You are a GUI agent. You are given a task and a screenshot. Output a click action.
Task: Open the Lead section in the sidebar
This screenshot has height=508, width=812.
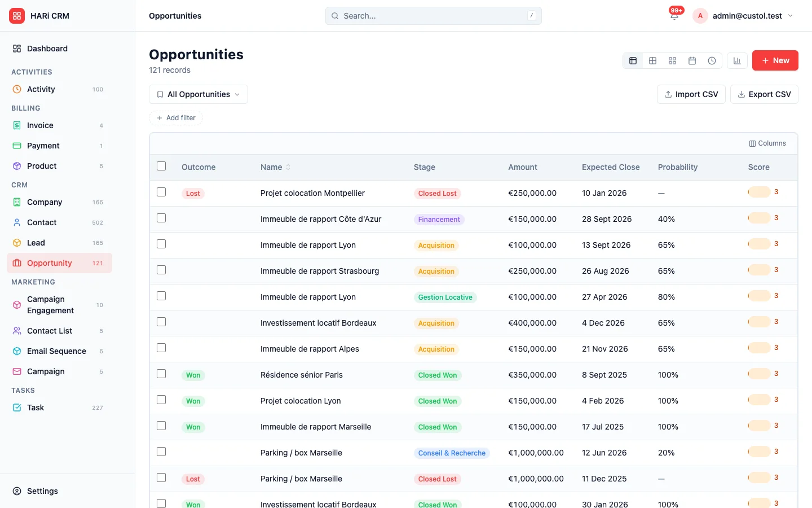tap(36, 243)
